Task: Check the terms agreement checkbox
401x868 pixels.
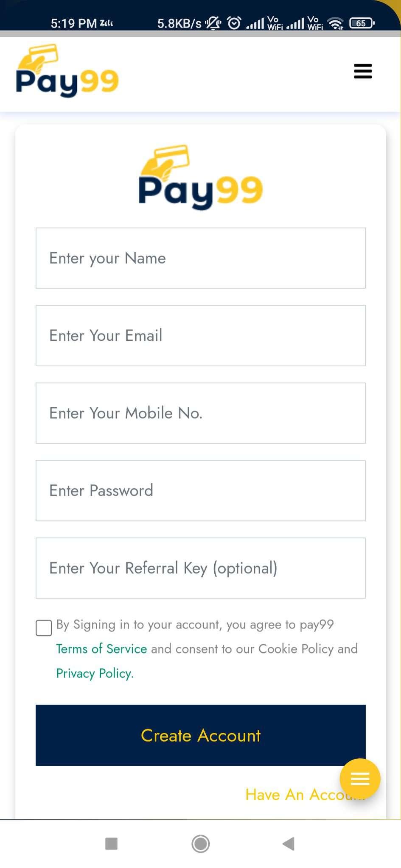Action: click(44, 628)
